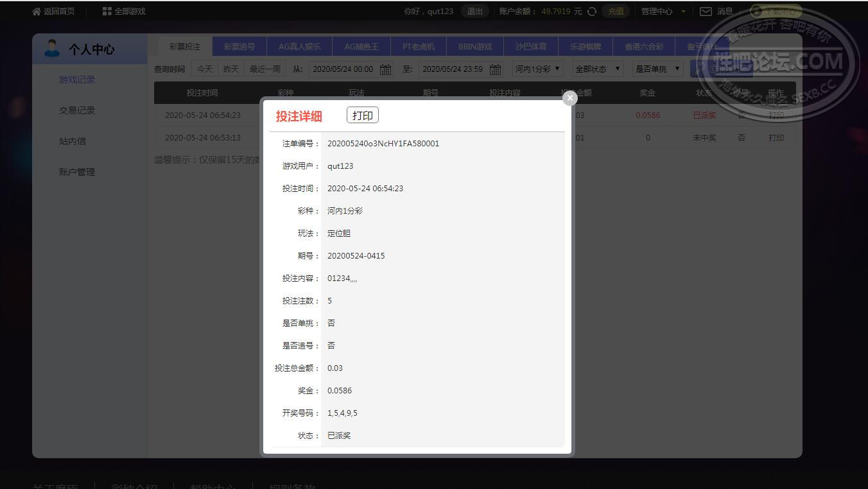868x489 pixels.
Task: Switch to the 香港六合彩 tab
Action: point(644,47)
